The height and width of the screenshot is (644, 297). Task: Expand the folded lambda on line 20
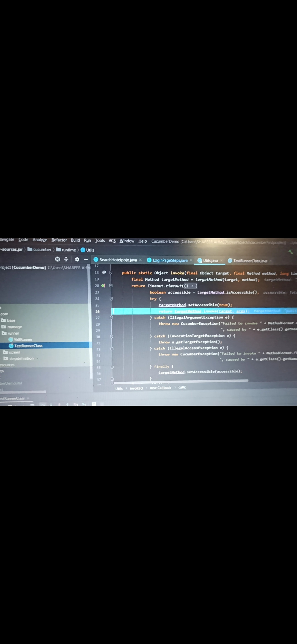coord(111,286)
